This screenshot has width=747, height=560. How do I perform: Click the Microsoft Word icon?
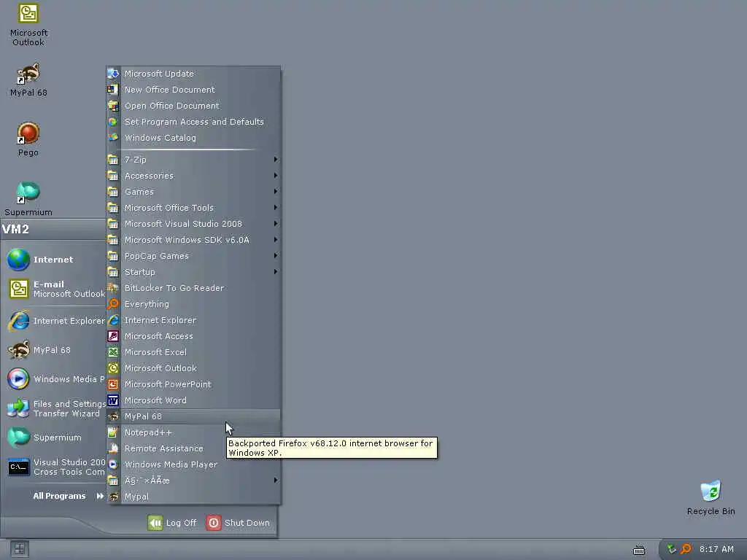(113, 400)
